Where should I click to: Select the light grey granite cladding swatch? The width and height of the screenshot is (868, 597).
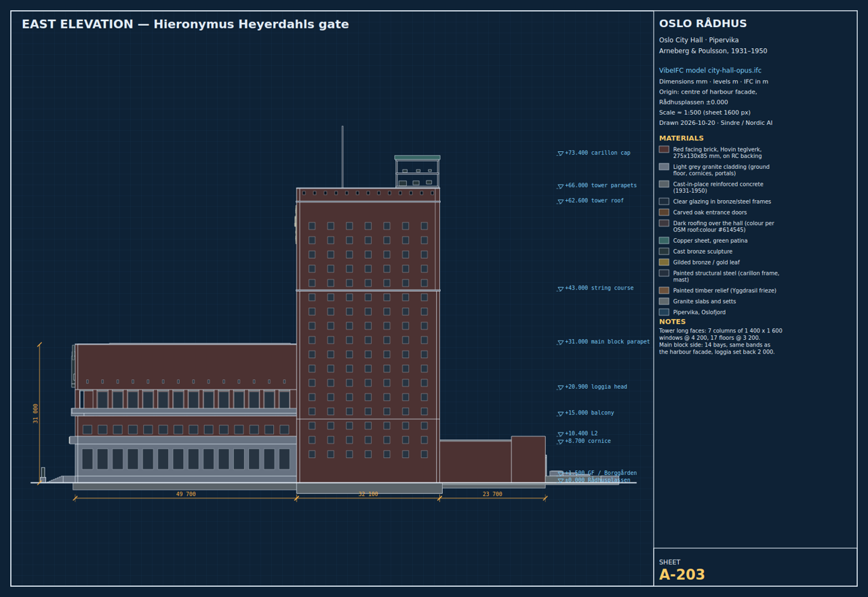(x=664, y=167)
